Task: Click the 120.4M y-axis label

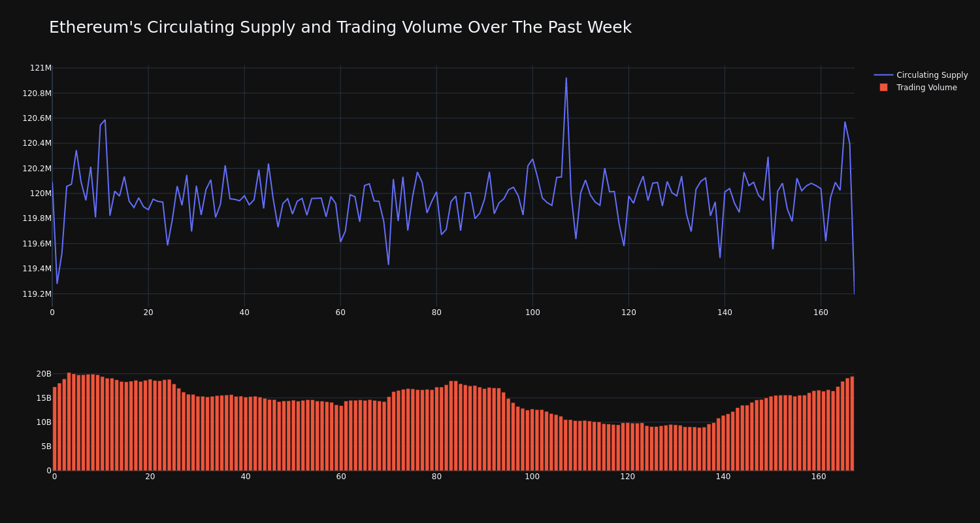Action: pos(37,143)
